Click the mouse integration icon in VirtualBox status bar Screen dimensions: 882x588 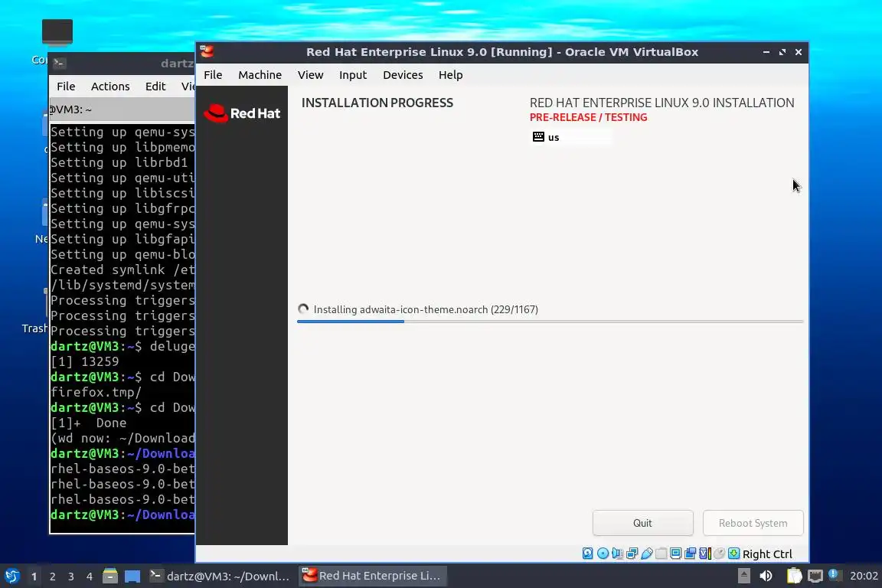(x=719, y=554)
